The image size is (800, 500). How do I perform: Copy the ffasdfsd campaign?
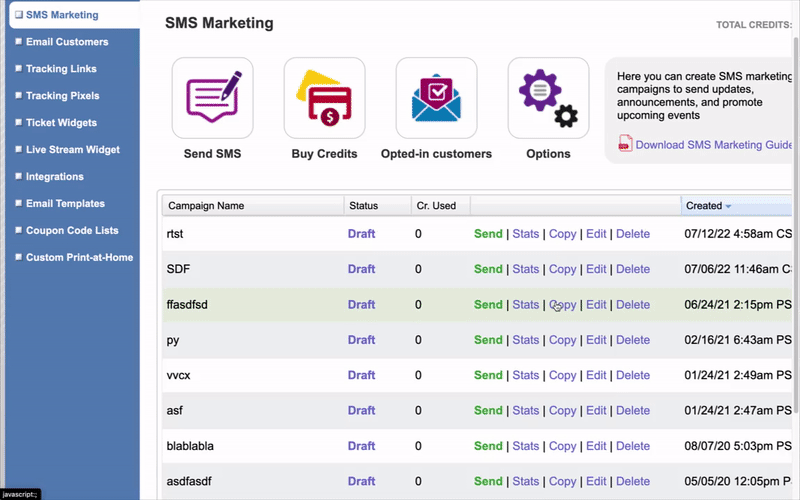tap(562, 305)
